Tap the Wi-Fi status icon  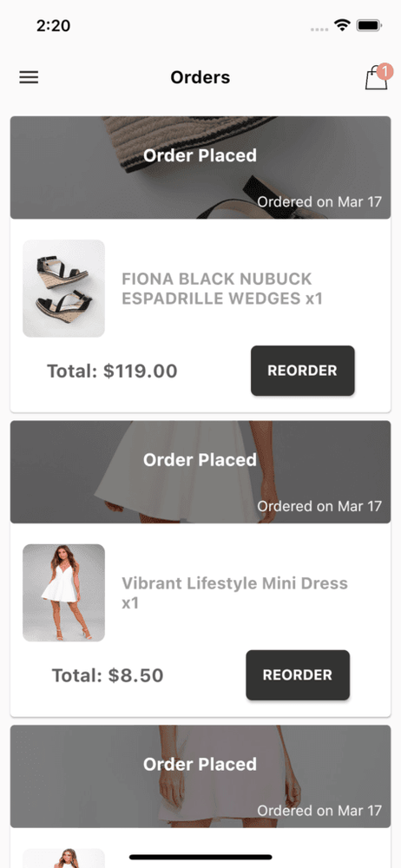pos(342,25)
